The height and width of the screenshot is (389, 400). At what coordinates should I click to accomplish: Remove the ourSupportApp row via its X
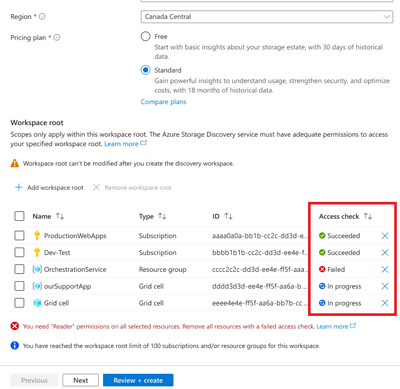385,286
